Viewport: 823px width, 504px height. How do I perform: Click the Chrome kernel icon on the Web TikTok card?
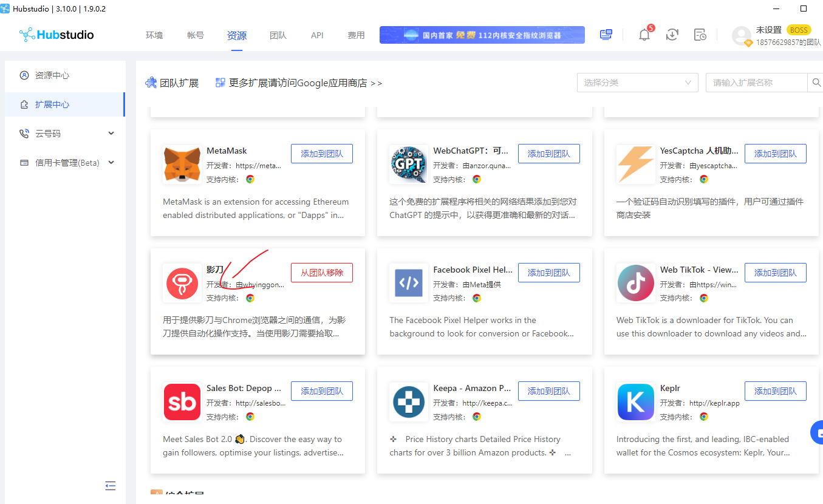pos(704,298)
